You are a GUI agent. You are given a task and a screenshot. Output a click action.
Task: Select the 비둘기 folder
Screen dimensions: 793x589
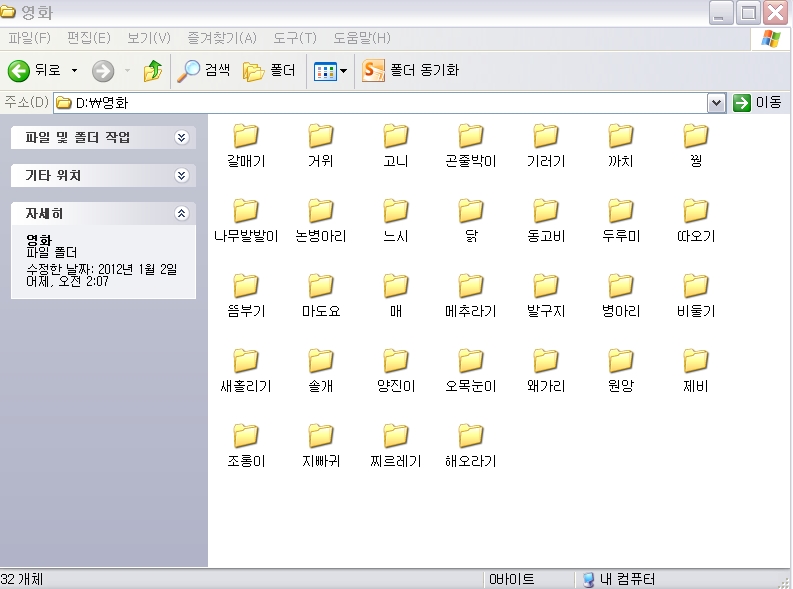tap(696, 286)
